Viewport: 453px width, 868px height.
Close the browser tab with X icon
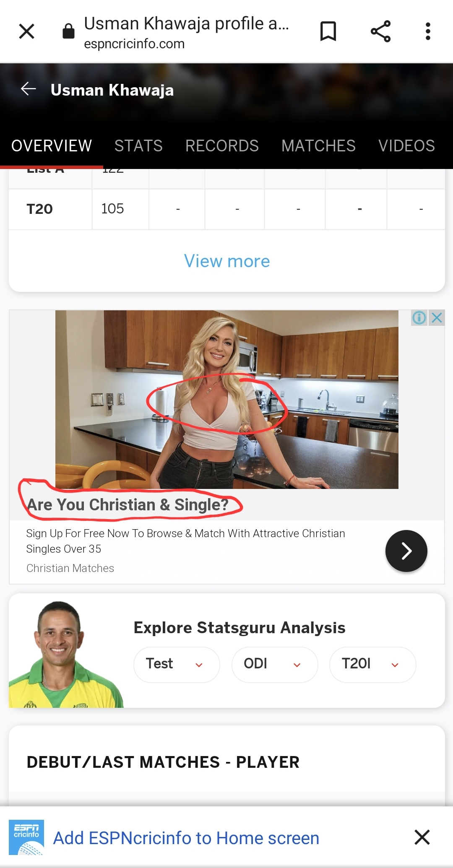pos(27,31)
